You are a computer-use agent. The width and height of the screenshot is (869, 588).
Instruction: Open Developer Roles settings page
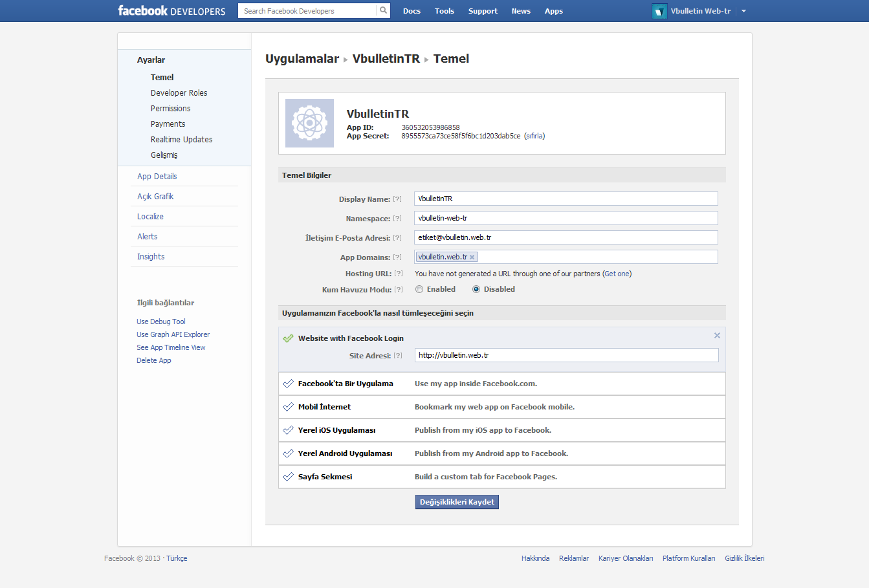179,93
